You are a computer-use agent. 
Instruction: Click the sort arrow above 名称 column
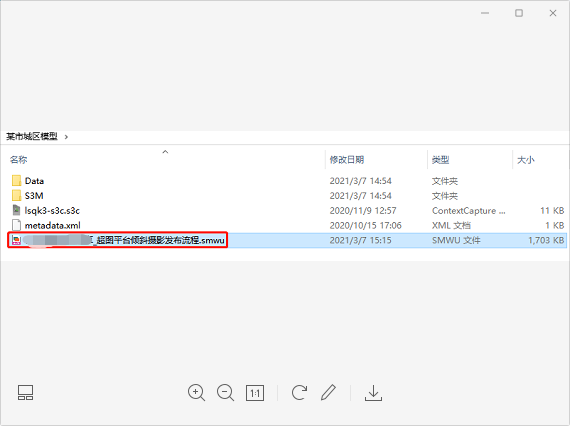pos(165,152)
